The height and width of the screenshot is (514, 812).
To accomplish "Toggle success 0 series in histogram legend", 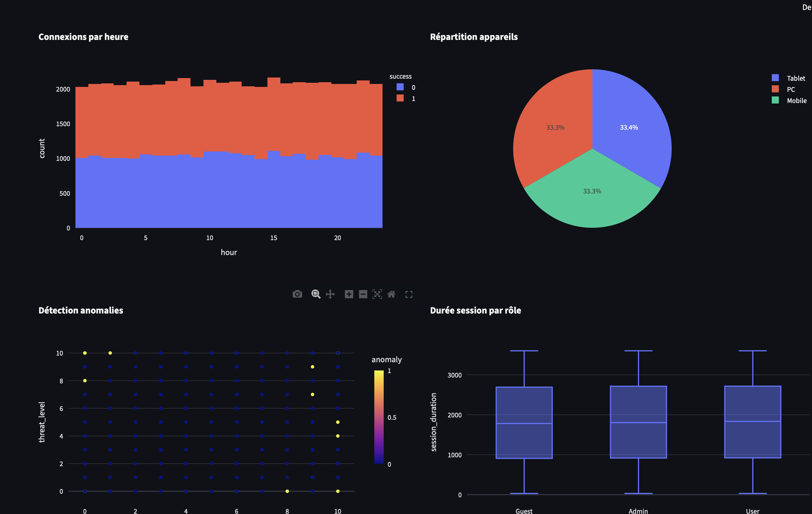I will 406,87.
